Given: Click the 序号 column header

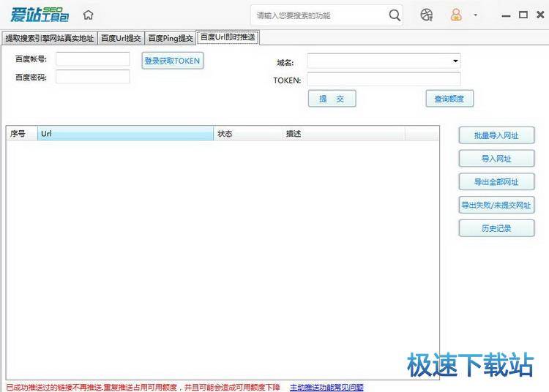Looking at the screenshot, I should click(22, 134).
